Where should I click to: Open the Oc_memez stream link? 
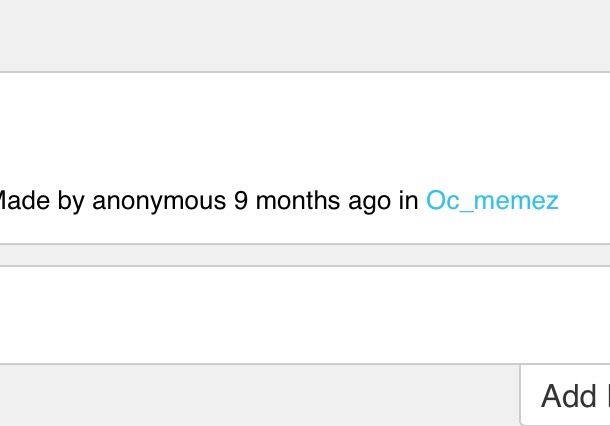(x=492, y=201)
